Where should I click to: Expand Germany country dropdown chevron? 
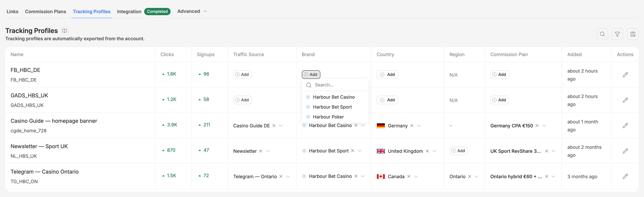click(419, 126)
